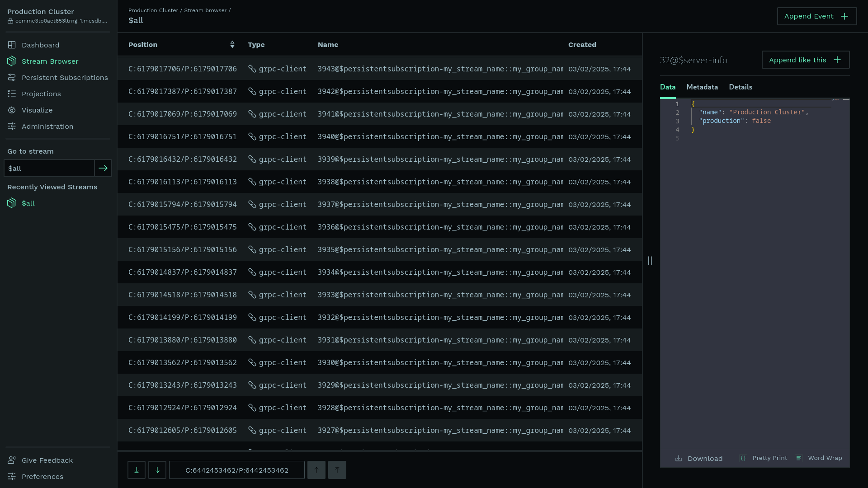Click the Download button label
Viewport: 868px width, 488px height.
[705, 459]
